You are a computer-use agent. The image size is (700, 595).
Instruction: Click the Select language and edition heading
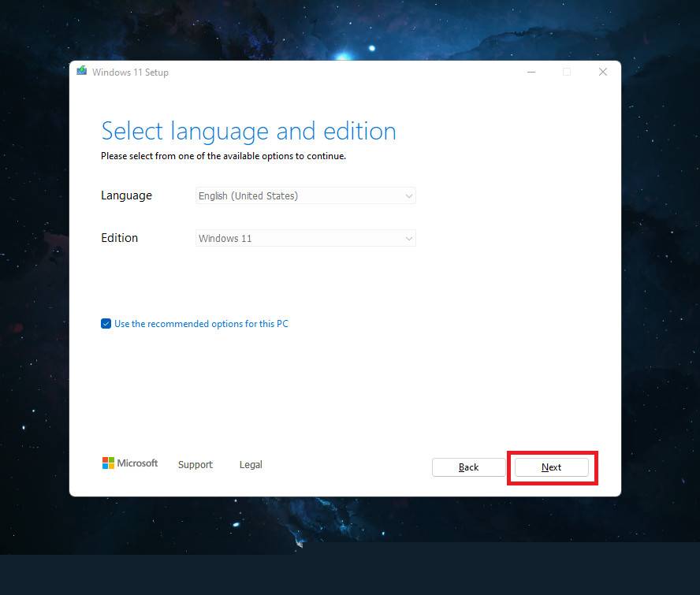(248, 132)
